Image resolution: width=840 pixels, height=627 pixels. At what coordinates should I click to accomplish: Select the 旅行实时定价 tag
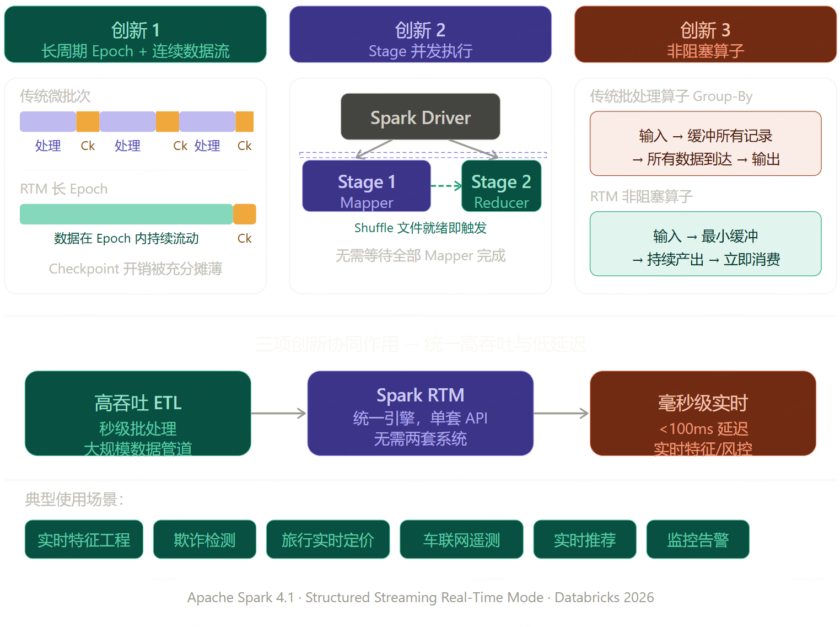328,539
